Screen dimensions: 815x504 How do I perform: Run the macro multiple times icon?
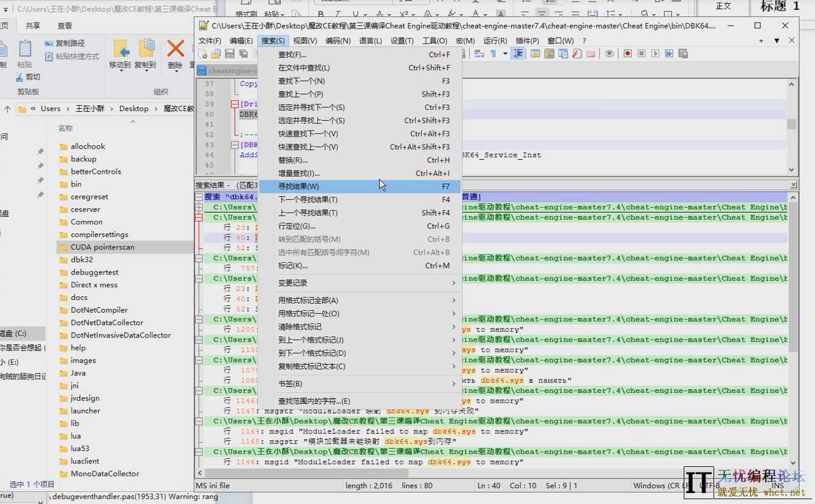click(669, 53)
